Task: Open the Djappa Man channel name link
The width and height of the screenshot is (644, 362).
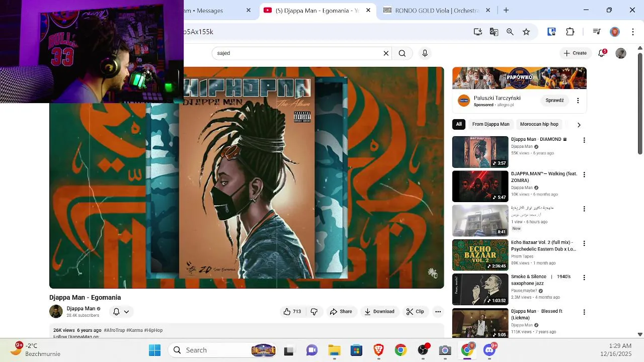Action: coord(80,309)
